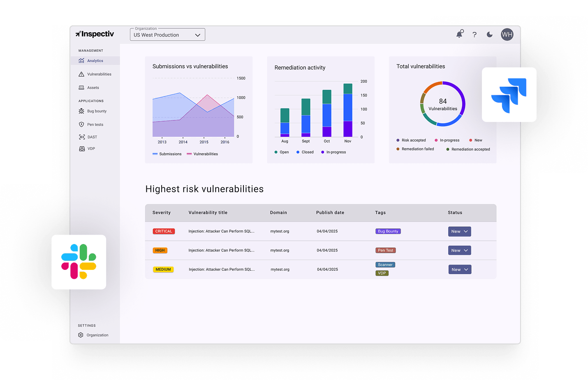Click the Pen tests shield icon

click(81, 124)
